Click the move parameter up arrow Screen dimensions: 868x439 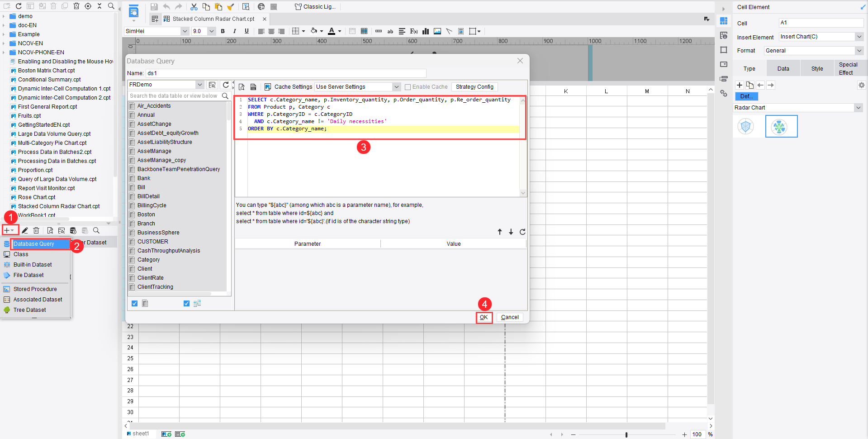click(500, 232)
